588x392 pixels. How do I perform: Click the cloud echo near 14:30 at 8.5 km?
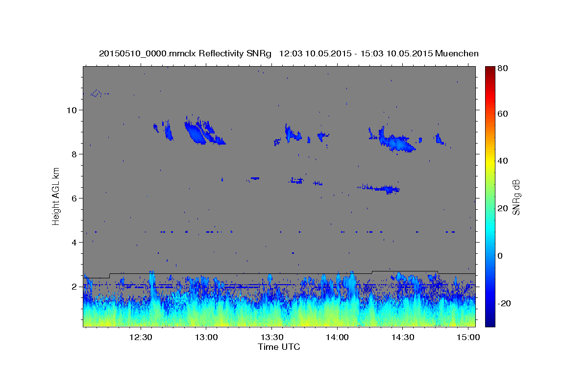coord(397,143)
